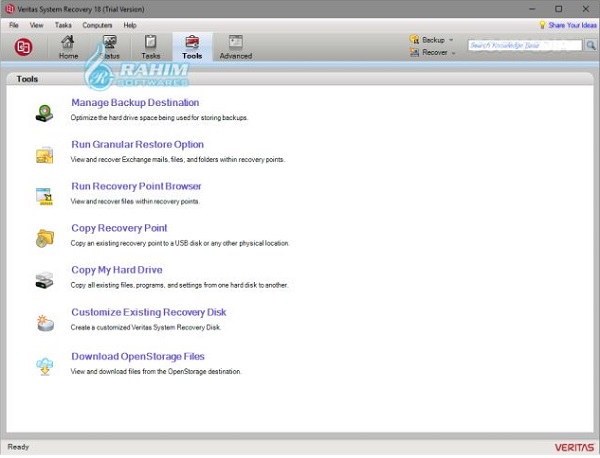Screen dimensions: 600x458
Task: Open Manage Backup Destination link
Action: tap(135, 103)
